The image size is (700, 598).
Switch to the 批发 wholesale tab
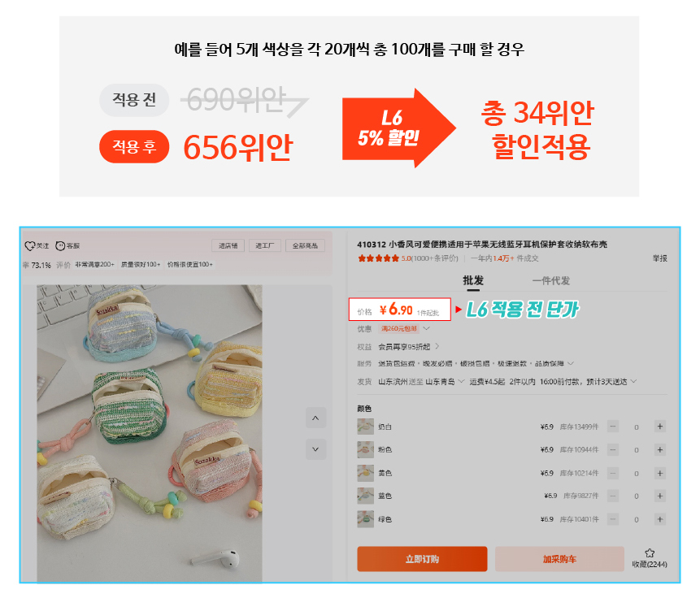(473, 280)
